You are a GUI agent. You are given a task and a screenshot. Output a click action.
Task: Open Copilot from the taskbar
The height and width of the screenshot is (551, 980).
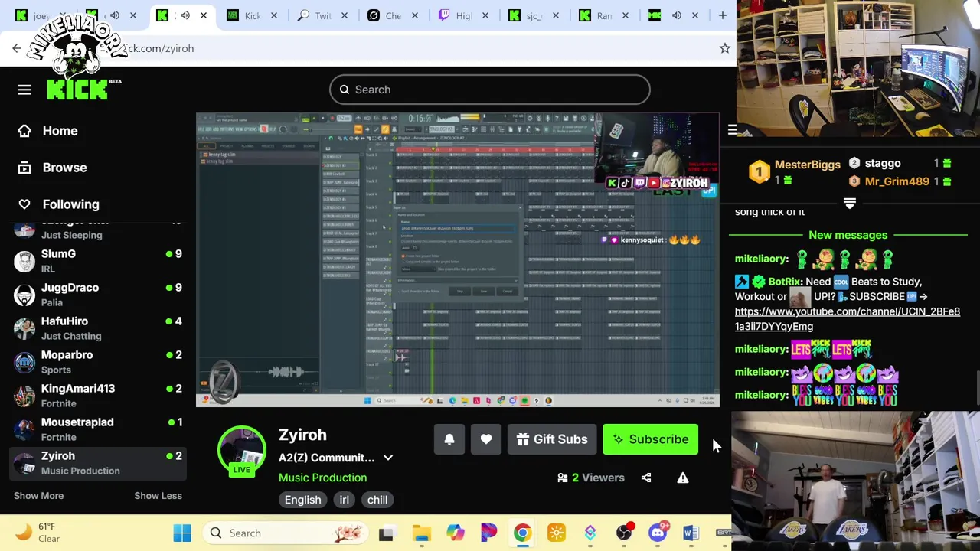(x=455, y=533)
